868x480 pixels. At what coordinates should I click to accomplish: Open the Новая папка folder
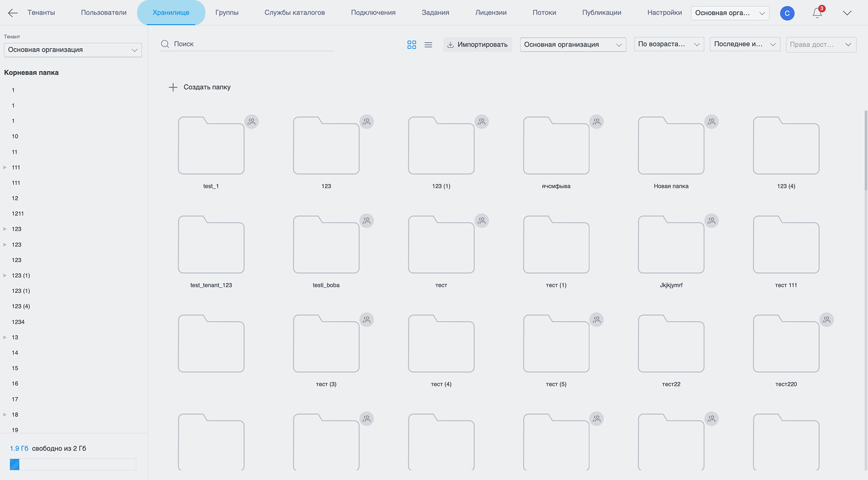click(671, 146)
